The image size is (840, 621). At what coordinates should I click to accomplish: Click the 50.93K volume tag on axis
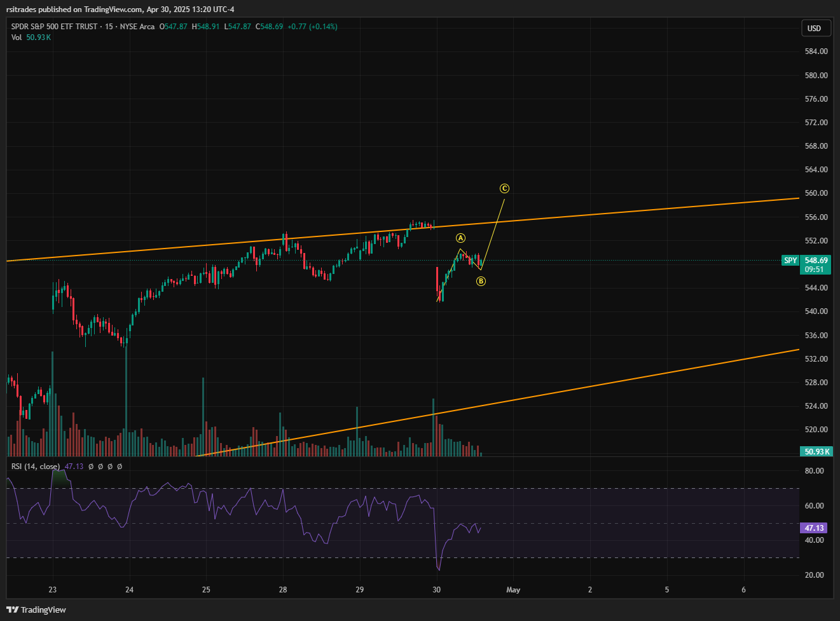(816, 452)
